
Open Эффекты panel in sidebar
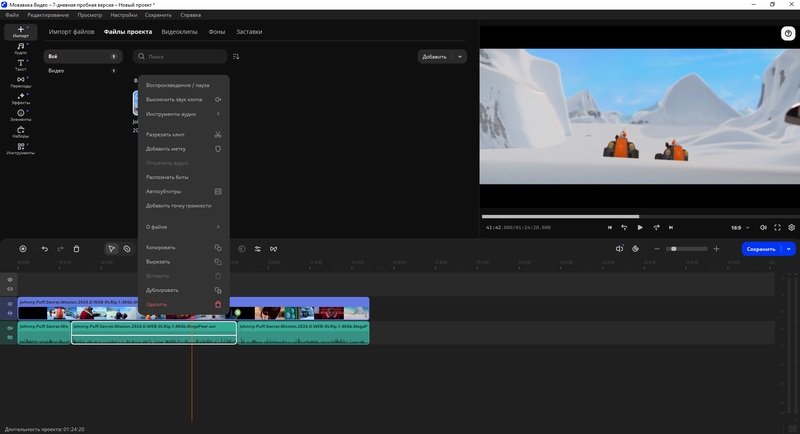pyautogui.click(x=21, y=98)
